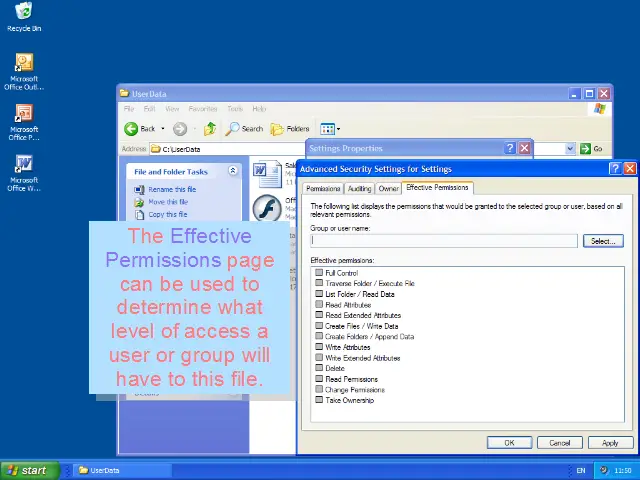Open the Microsoft Office PowerPoint desktop icon

(24, 114)
